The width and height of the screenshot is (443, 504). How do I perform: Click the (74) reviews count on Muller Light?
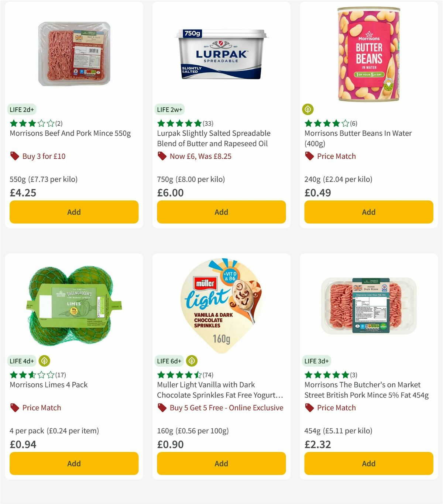[x=207, y=374]
